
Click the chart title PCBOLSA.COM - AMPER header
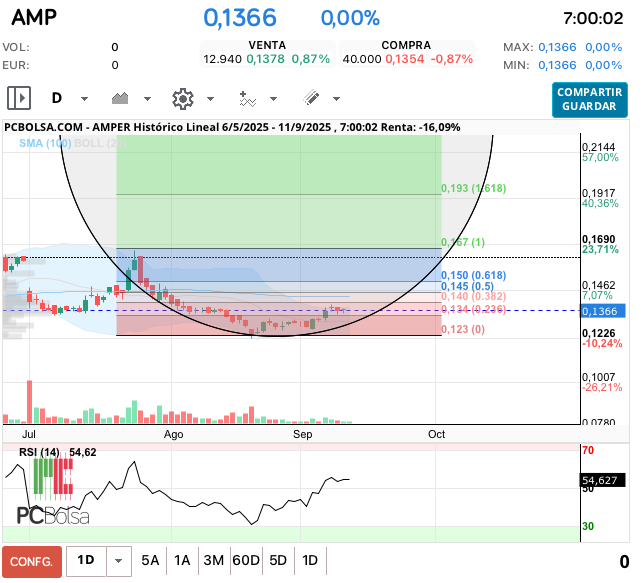click(232, 128)
